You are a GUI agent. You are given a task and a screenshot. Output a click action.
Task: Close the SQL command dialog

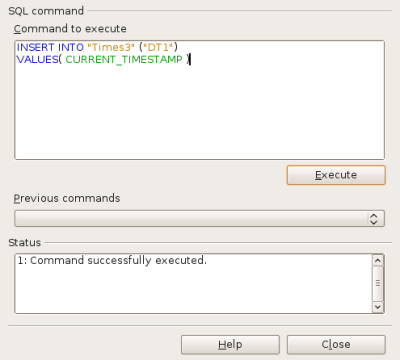click(336, 344)
